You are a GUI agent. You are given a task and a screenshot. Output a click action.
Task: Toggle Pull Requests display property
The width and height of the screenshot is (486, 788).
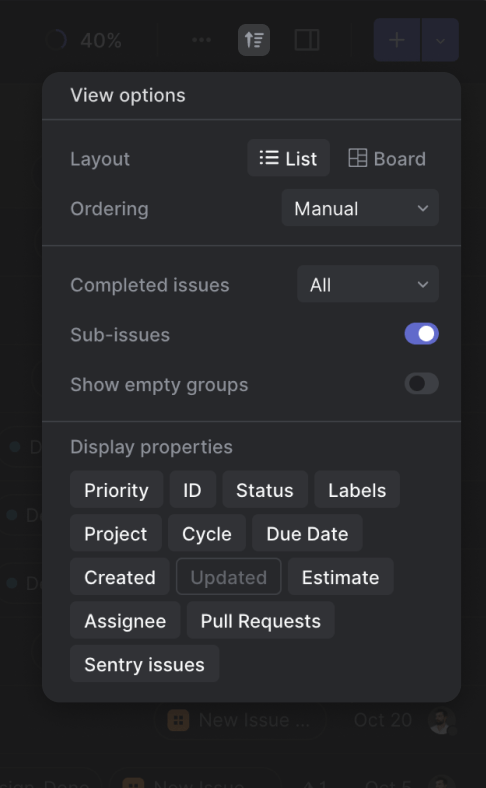coord(260,621)
